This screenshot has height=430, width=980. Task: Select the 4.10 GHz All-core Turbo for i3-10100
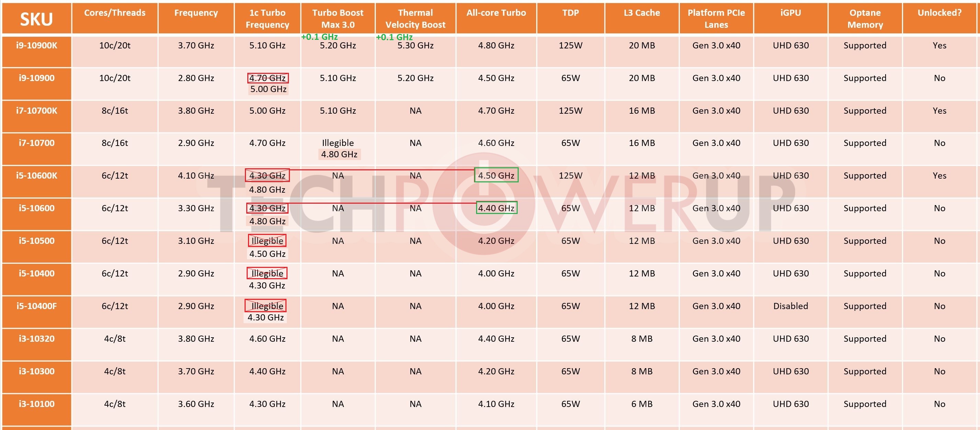(x=496, y=404)
